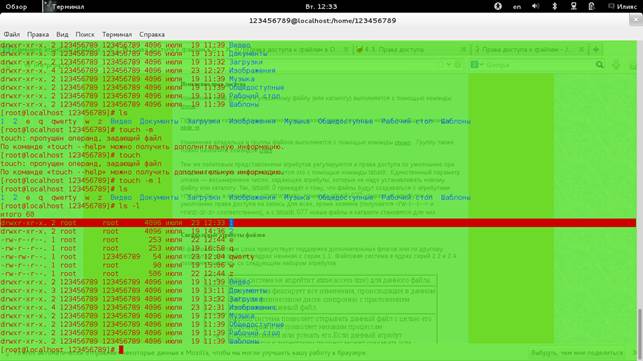Click the root-owned row for file qwerty

[127, 257]
